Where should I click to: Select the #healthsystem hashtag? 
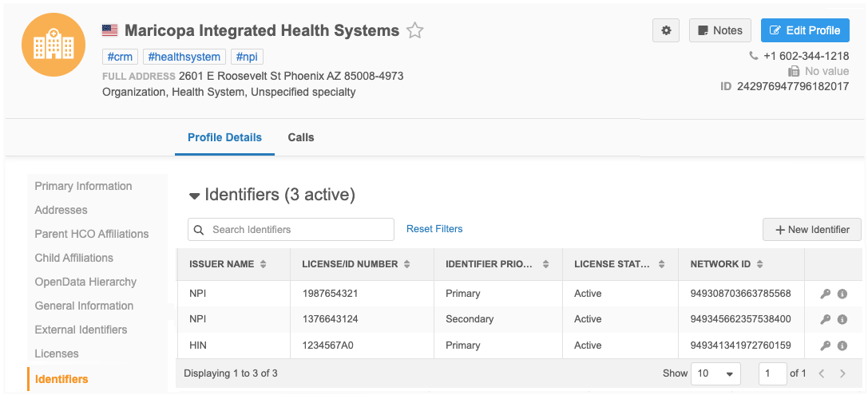(184, 57)
